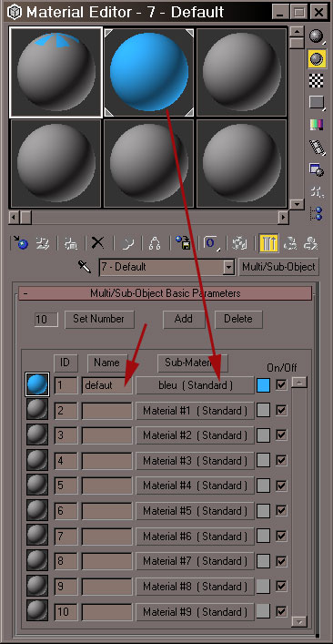Disable the Material #4 On/Off checkbox

pyautogui.click(x=281, y=486)
